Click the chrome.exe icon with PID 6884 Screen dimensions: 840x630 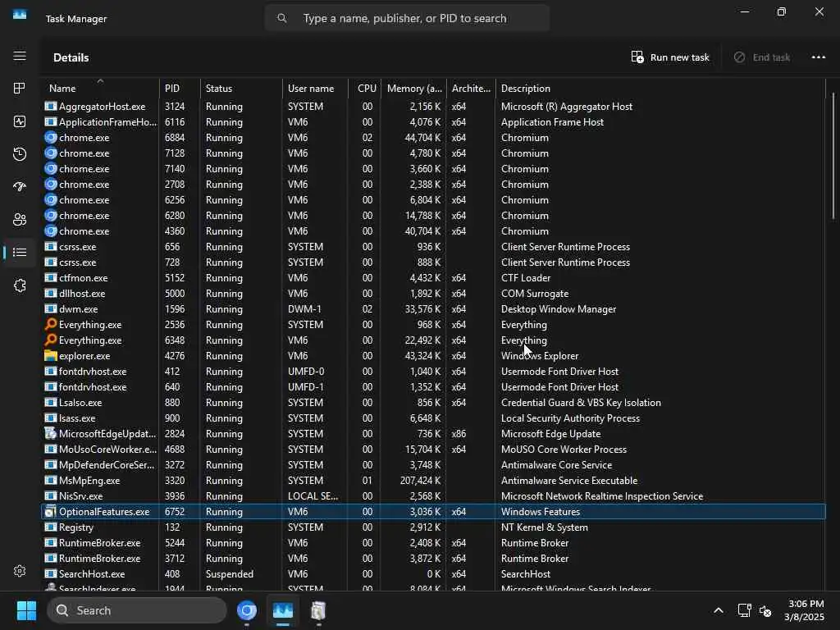coord(51,138)
